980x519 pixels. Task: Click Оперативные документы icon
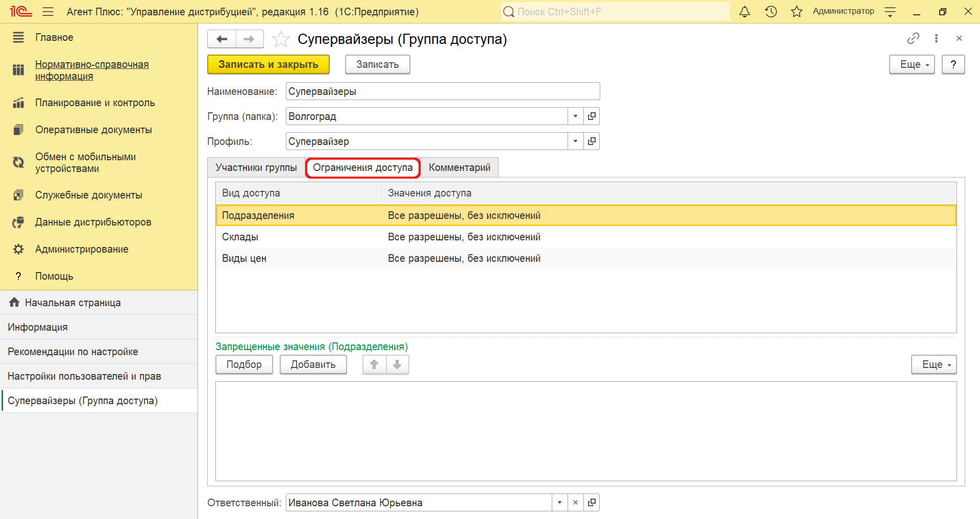(x=18, y=130)
